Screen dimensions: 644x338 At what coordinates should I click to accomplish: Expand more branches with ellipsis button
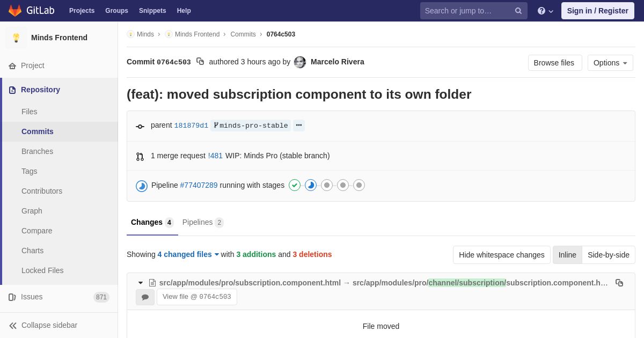[299, 126]
